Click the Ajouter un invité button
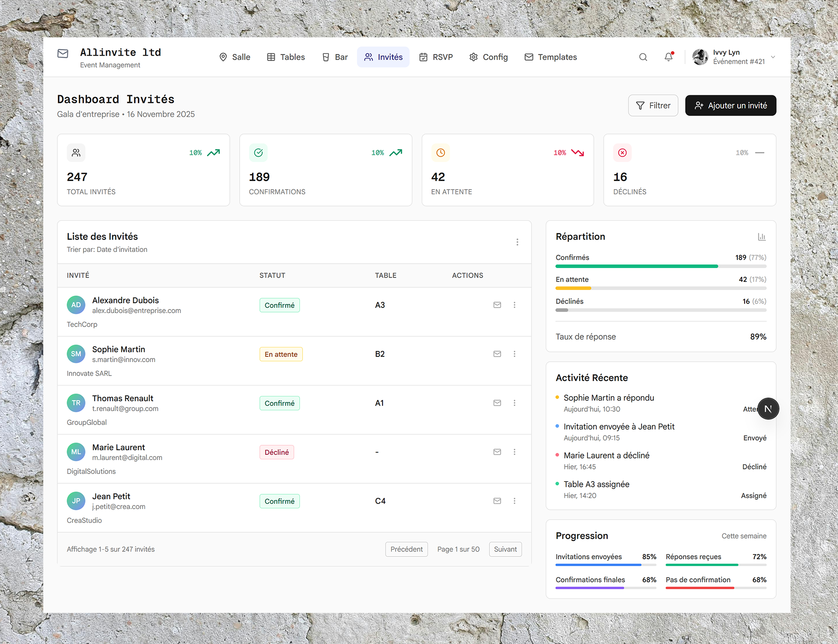Image resolution: width=838 pixels, height=644 pixels. click(x=730, y=106)
